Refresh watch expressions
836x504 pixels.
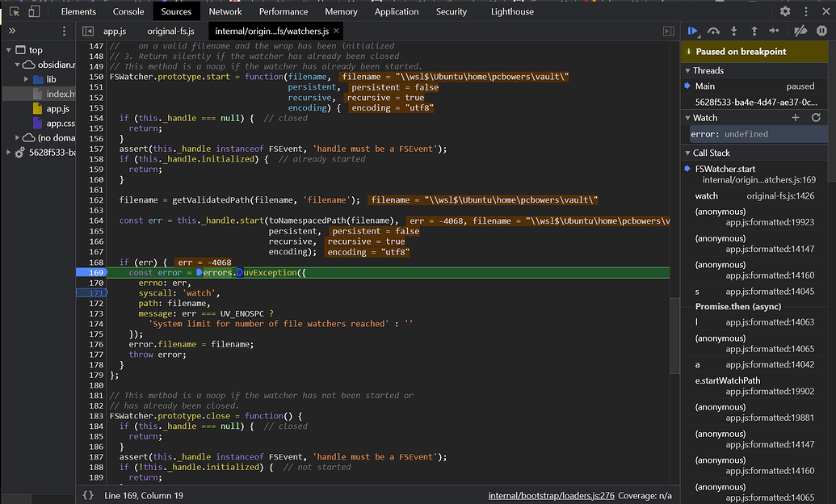click(815, 117)
